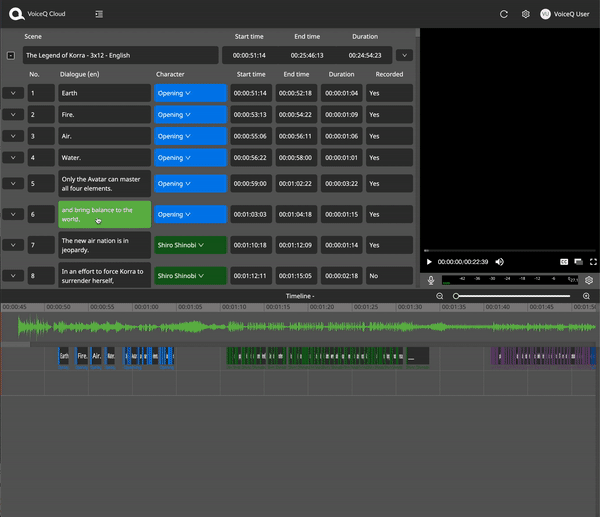Image resolution: width=600 pixels, height=517 pixels.
Task: Click the refresh icon in the top bar
Action: click(504, 14)
